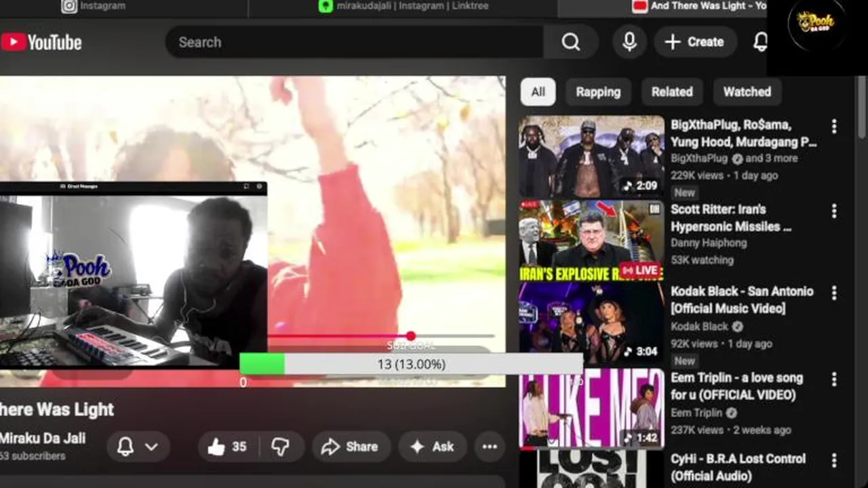Click the search magnifier button
This screenshot has width=868, height=488.
[x=571, y=42]
